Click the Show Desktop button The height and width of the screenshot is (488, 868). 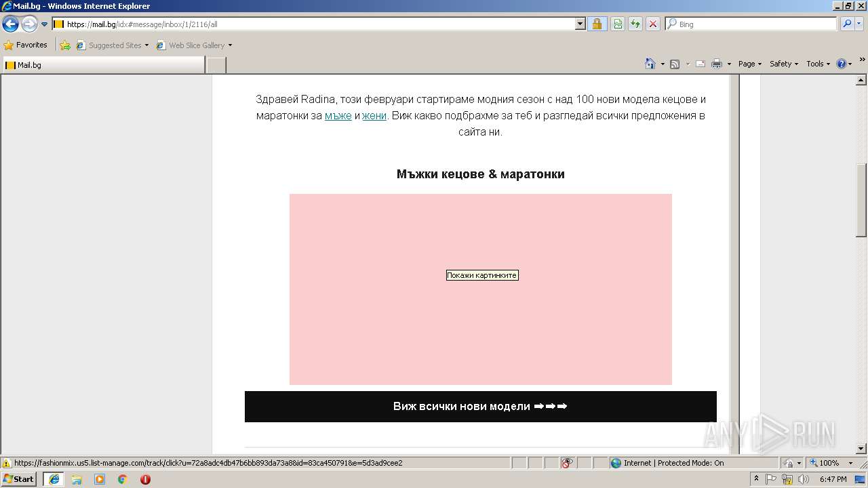click(860, 479)
